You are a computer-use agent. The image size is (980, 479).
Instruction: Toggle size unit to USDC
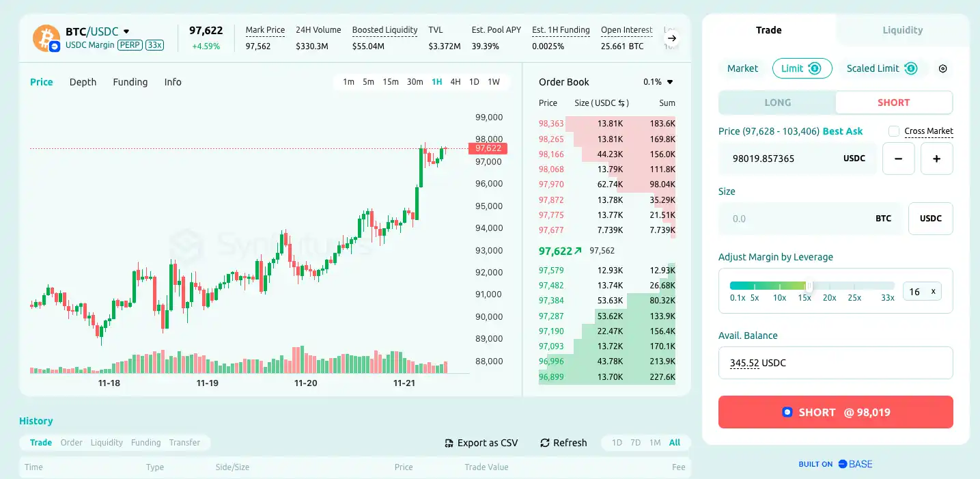[x=930, y=219]
